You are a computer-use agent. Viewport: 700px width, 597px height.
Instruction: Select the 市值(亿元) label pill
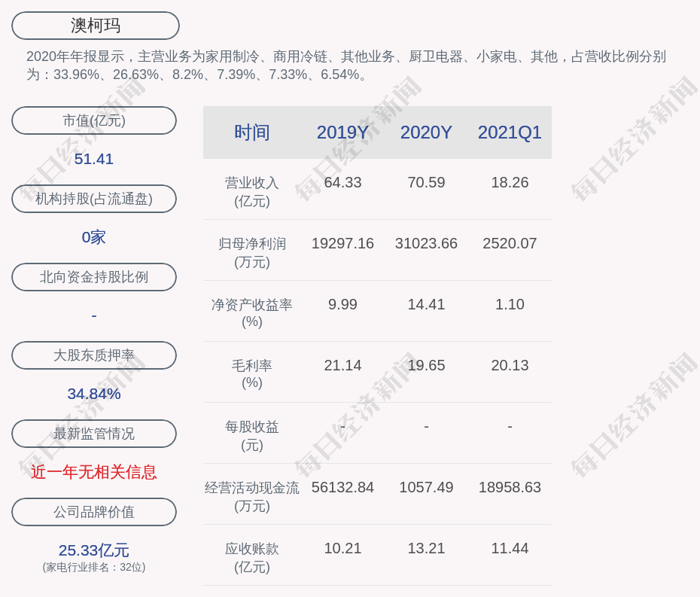click(94, 120)
